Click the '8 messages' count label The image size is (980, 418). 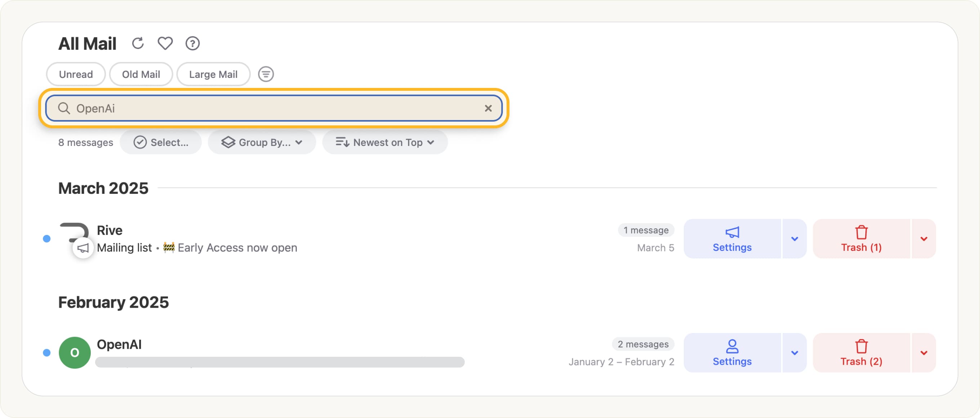(x=86, y=142)
